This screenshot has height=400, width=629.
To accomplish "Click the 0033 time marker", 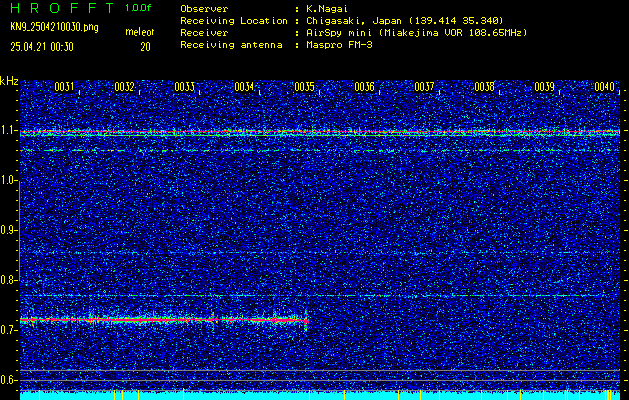I will [x=184, y=87].
